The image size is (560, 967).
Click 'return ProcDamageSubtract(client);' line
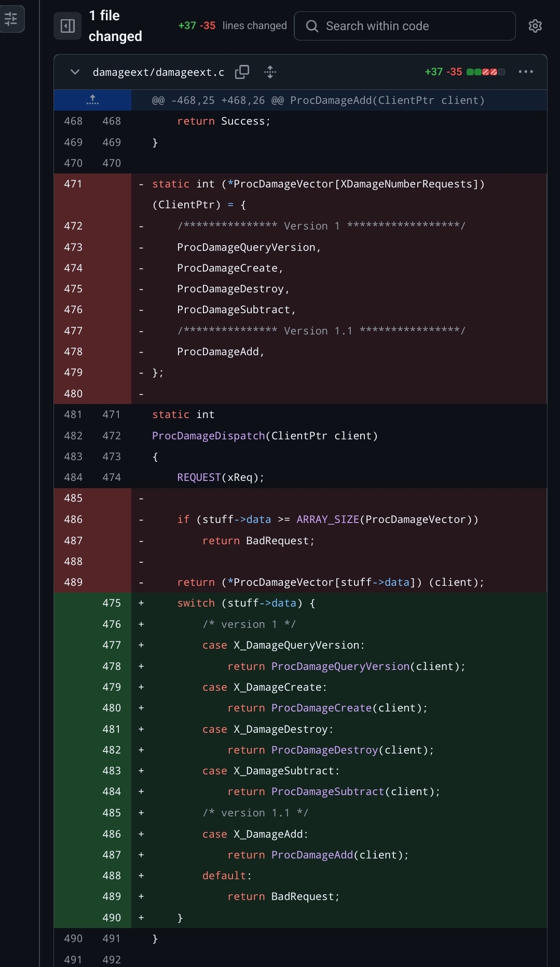[334, 791]
